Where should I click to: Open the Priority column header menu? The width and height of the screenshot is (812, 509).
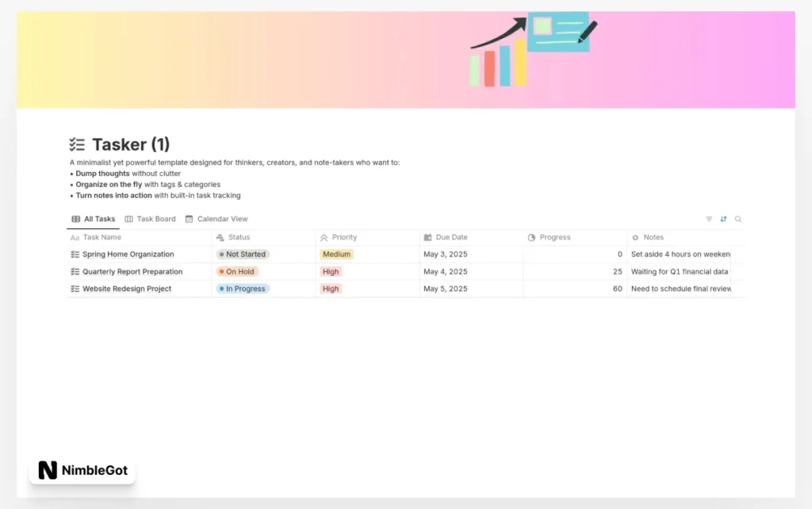pyautogui.click(x=367, y=237)
